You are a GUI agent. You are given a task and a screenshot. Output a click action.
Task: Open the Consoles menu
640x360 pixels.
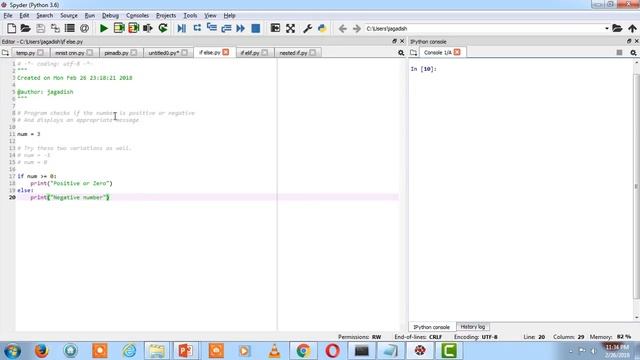pyautogui.click(x=137, y=16)
